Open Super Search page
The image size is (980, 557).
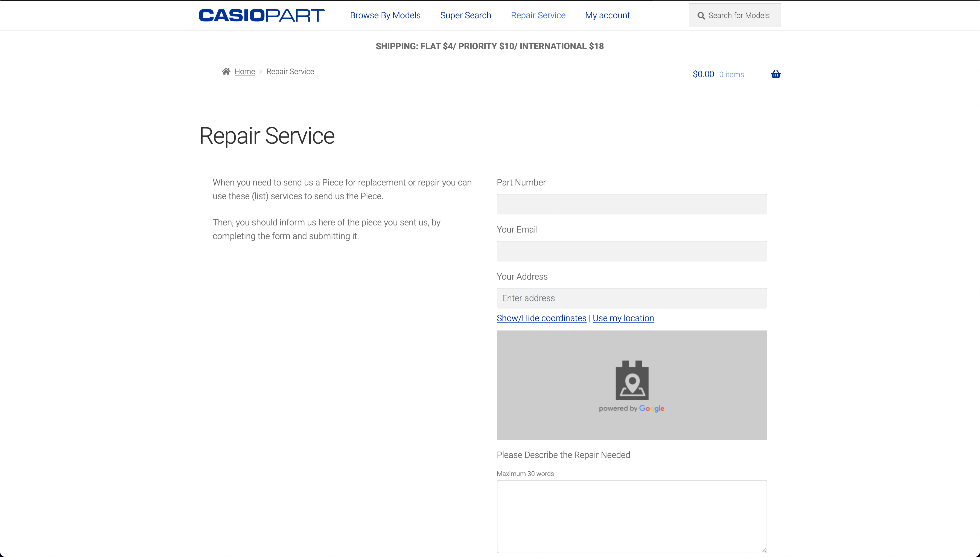[465, 15]
